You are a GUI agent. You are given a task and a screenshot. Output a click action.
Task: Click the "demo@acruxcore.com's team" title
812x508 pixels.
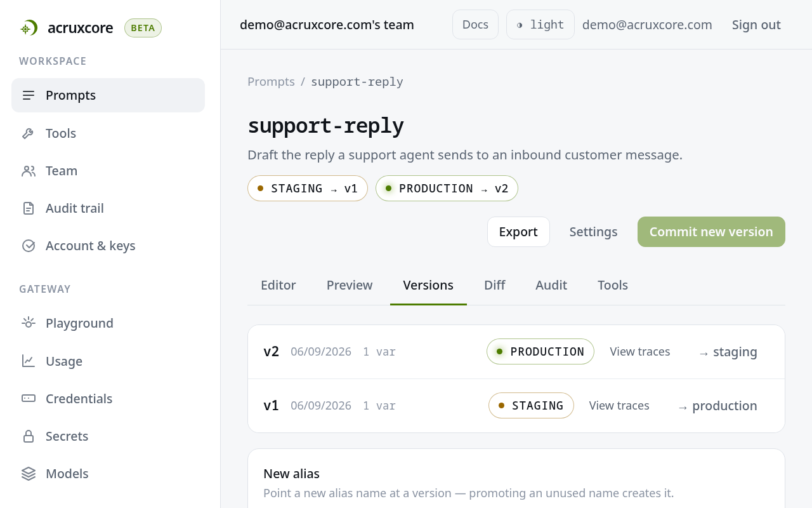pyautogui.click(x=327, y=25)
